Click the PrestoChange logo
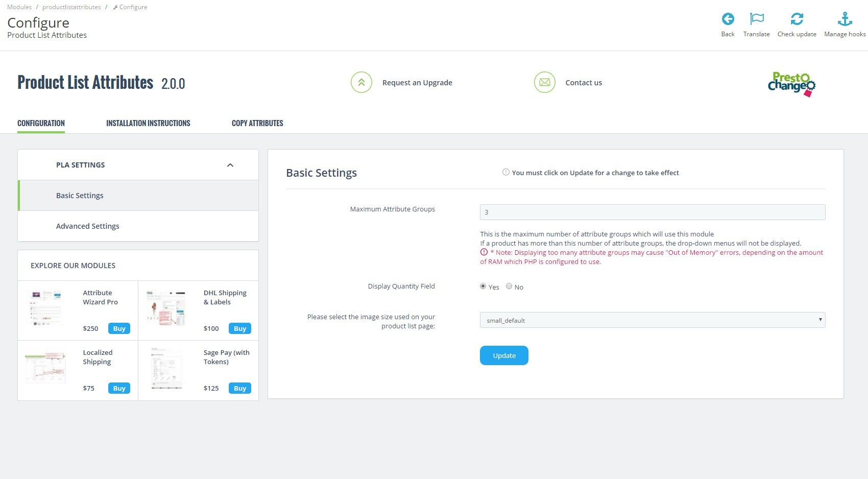This screenshot has height=479, width=868. [x=791, y=84]
